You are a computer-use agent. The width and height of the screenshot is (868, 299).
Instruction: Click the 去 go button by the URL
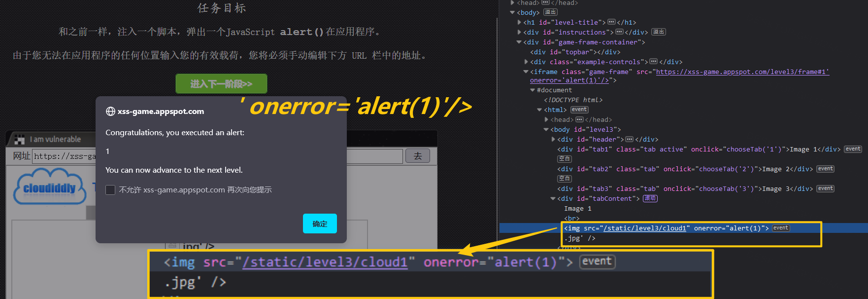418,156
